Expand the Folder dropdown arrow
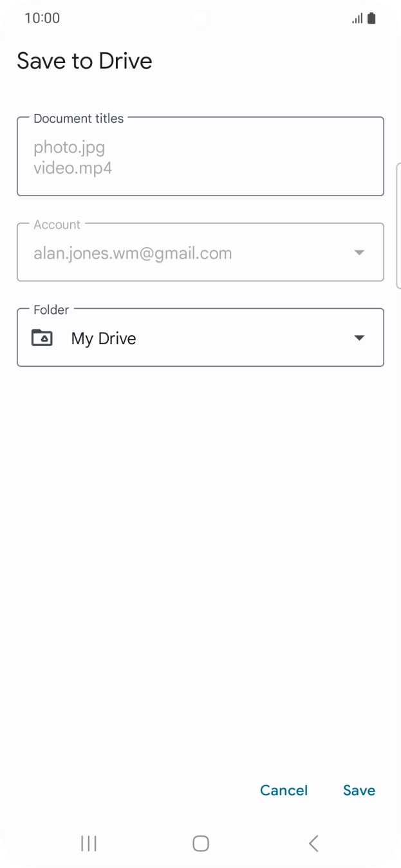 (359, 338)
